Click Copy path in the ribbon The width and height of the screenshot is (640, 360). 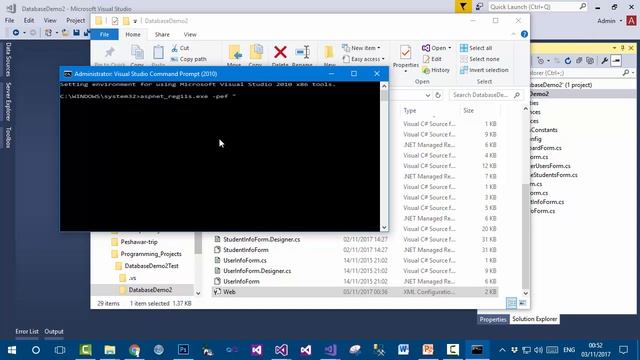point(189,59)
